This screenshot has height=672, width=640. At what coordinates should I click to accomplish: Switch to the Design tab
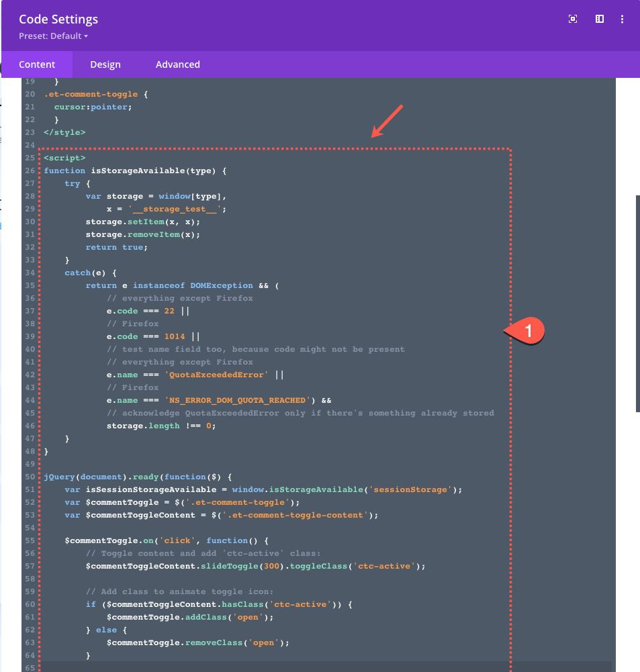(105, 64)
